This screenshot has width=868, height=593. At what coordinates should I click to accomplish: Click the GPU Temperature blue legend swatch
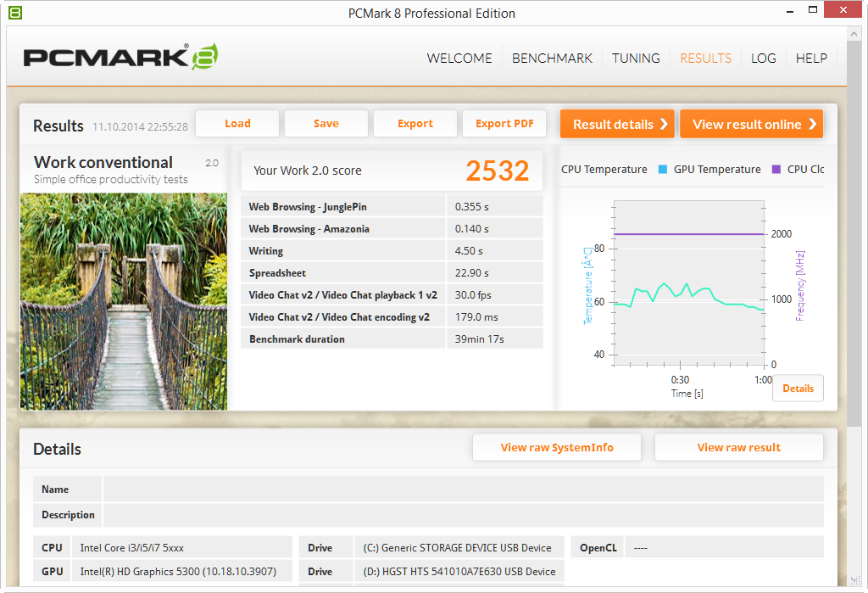663,169
